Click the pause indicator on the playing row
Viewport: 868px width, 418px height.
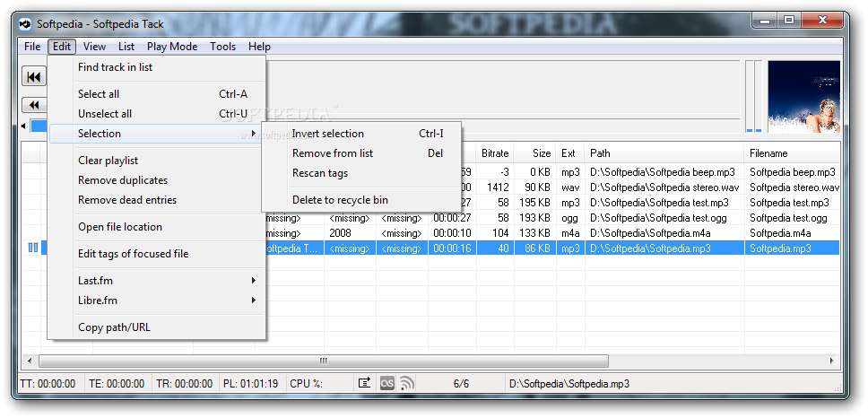[x=33, y=248]
